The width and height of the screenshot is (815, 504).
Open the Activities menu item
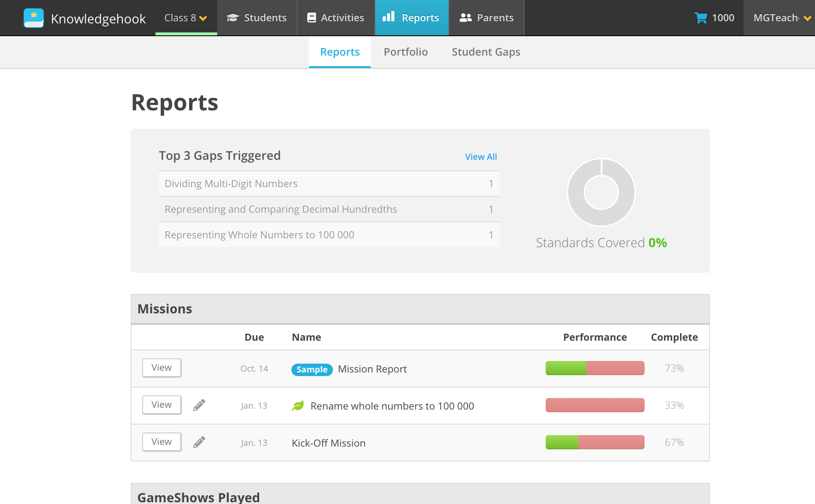336,18
